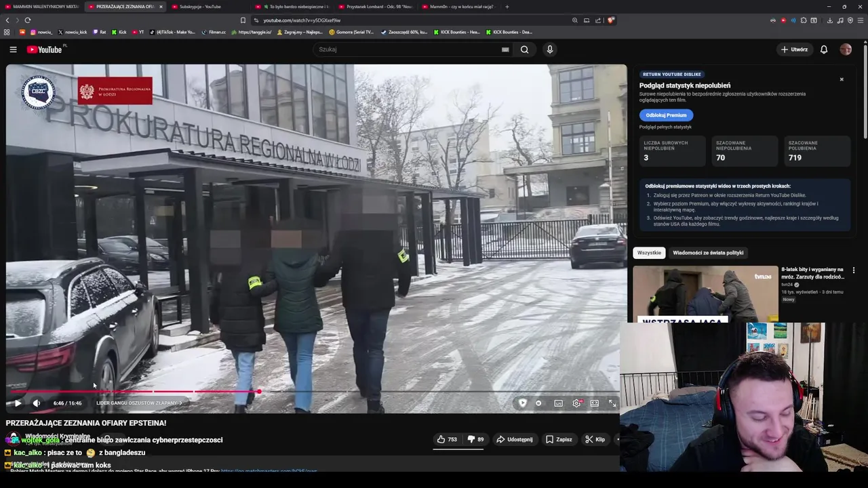Click the LICZBA SUROWYCH NIEPOLUBIEŃ value 3

click(646, 158)
